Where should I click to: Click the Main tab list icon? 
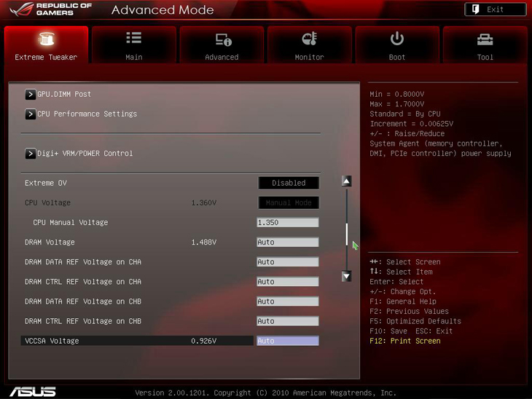tap(134, 39)
